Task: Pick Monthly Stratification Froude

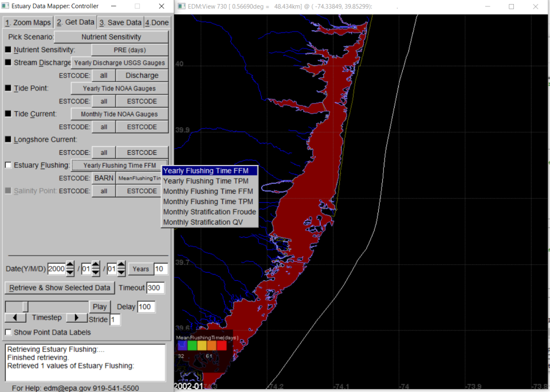Action: [210, 212]
